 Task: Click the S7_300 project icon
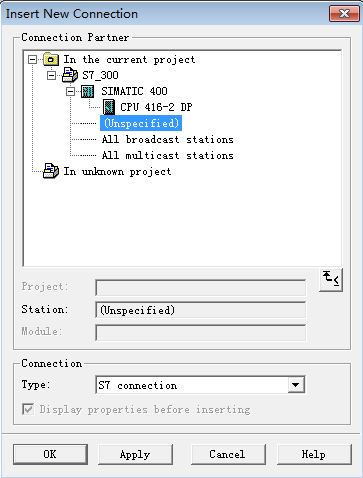click(70, 75)
